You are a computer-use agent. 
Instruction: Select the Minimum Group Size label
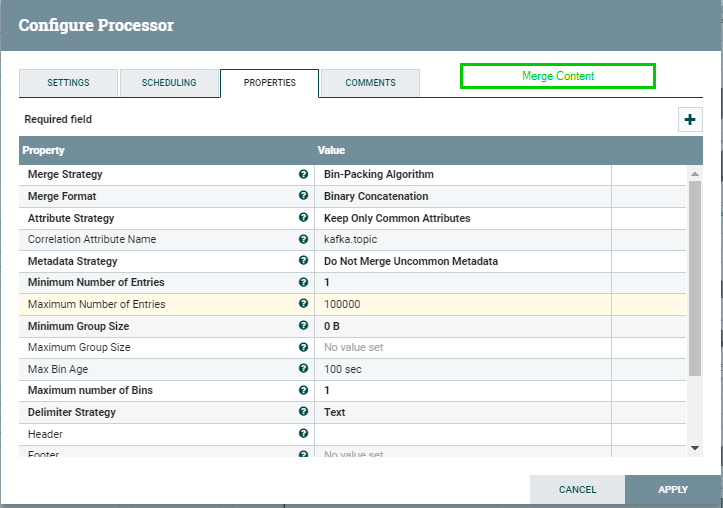coord(78,326)
